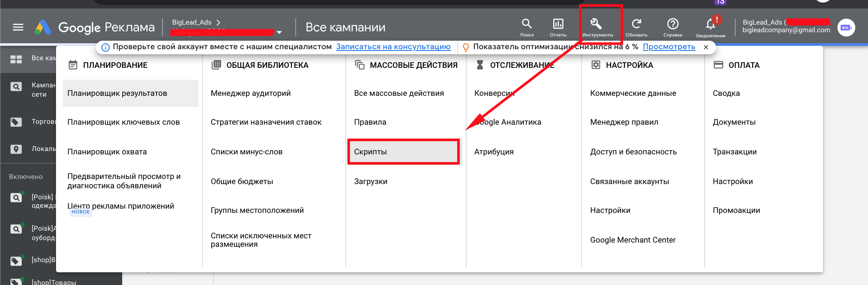Open Предварительный просмотр и диагностика объявлений
This screenshot has width=868, height=285.
[124, 181]
